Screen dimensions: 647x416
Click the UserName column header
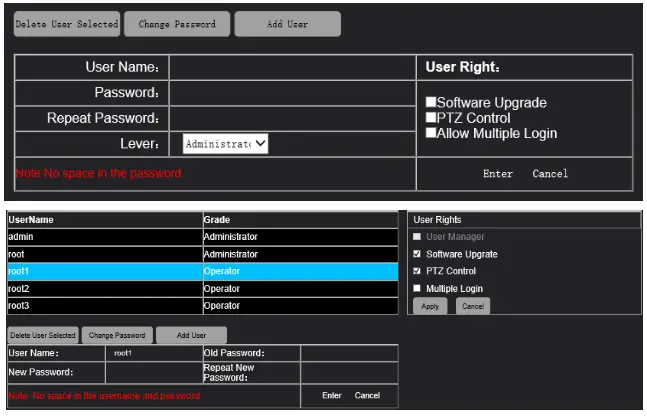pyautogui.click(x=105, y=220)
